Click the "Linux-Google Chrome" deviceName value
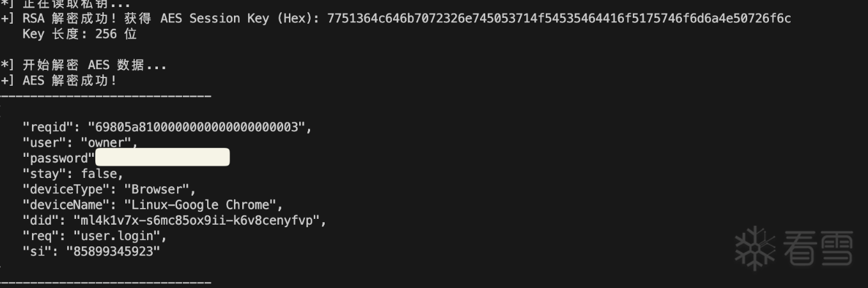Image resolution: width=868 pixels, height=288 pixels. (x=201, y=205)
